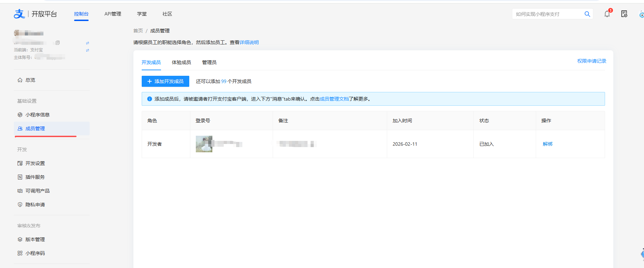The image size is (644, 268).
Task: Open 版本管理 in sidebar
Action: [x=35, y=239]
